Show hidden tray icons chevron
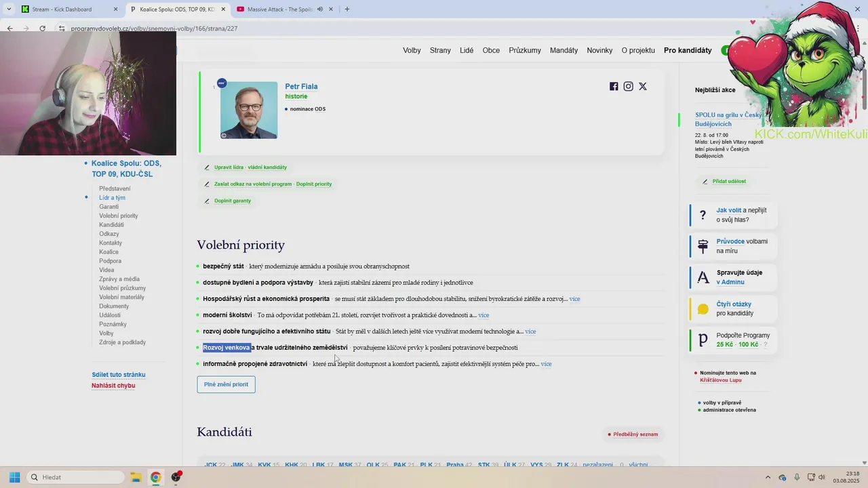The width and height of the screenshot is (868, 488). coord(768,477)
